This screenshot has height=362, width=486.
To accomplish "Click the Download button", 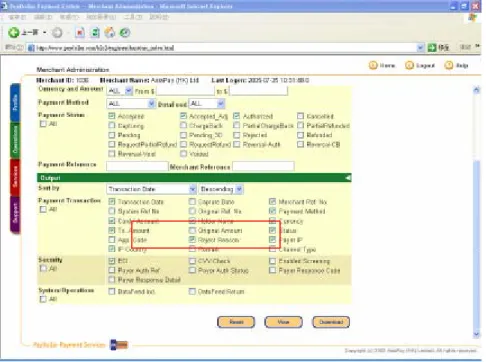I will point(331,322).
